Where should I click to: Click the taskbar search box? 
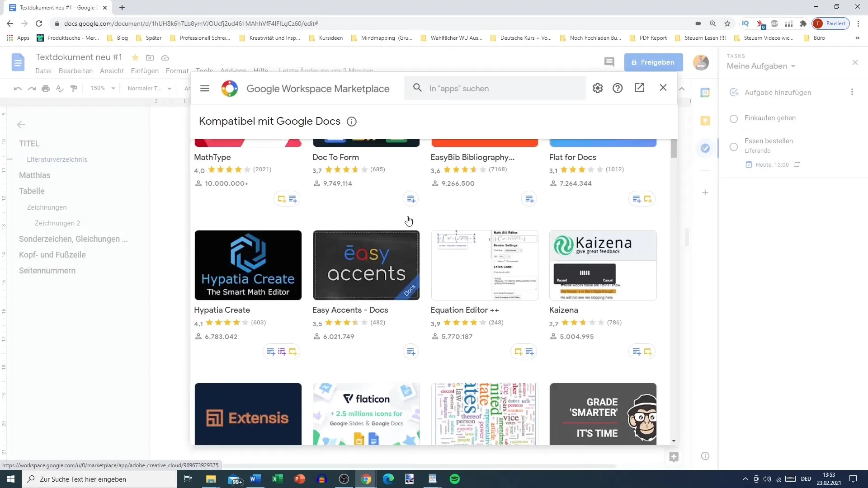(99, 479)
